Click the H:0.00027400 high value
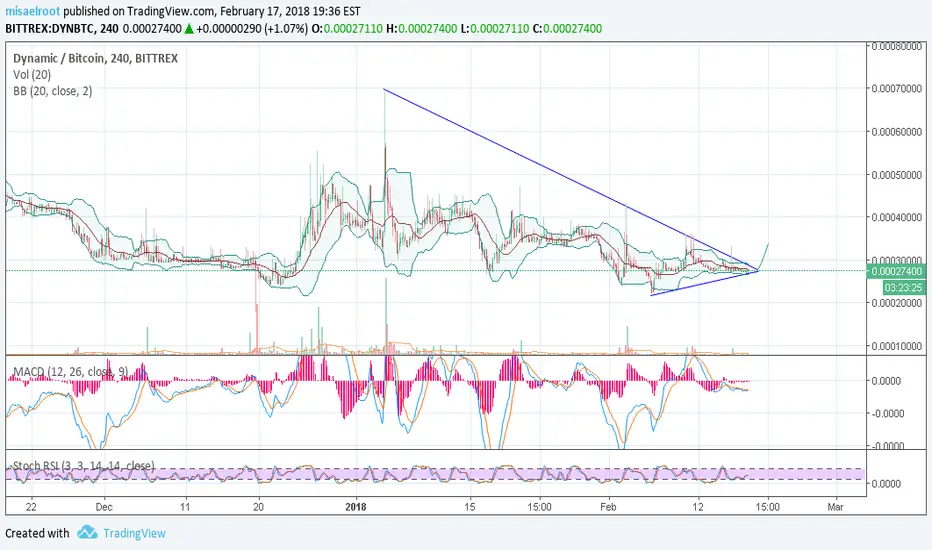Screen dimensions: 932x550 pos(421,29)
